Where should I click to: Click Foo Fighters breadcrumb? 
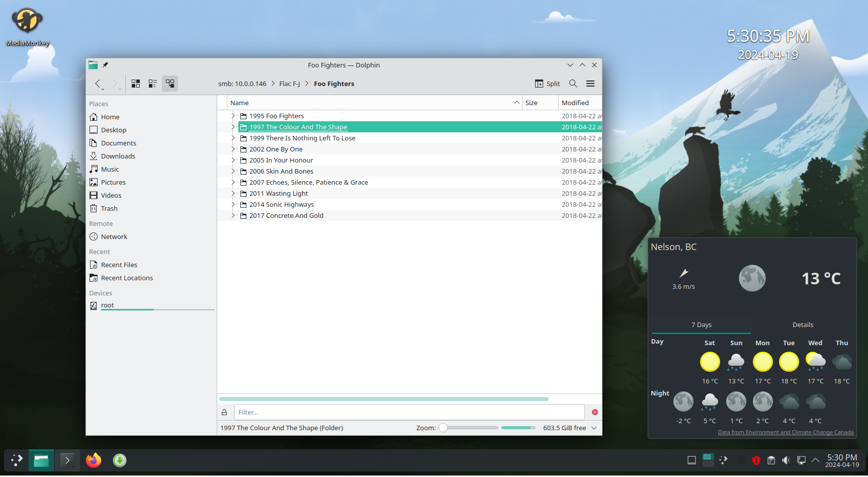(334, 84)
